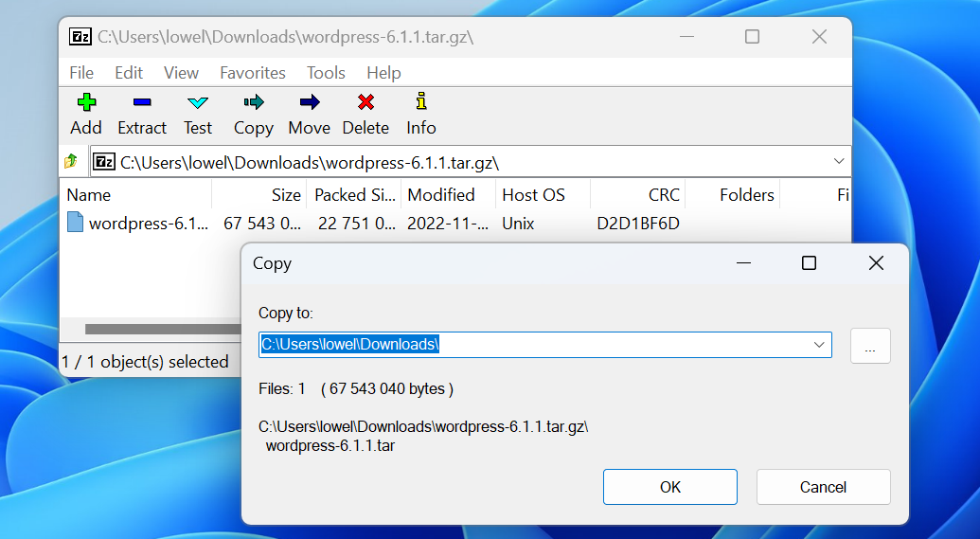The image size is (980, 539).
Task: Run the Test toolbar tool
Action: click(198, 115)
